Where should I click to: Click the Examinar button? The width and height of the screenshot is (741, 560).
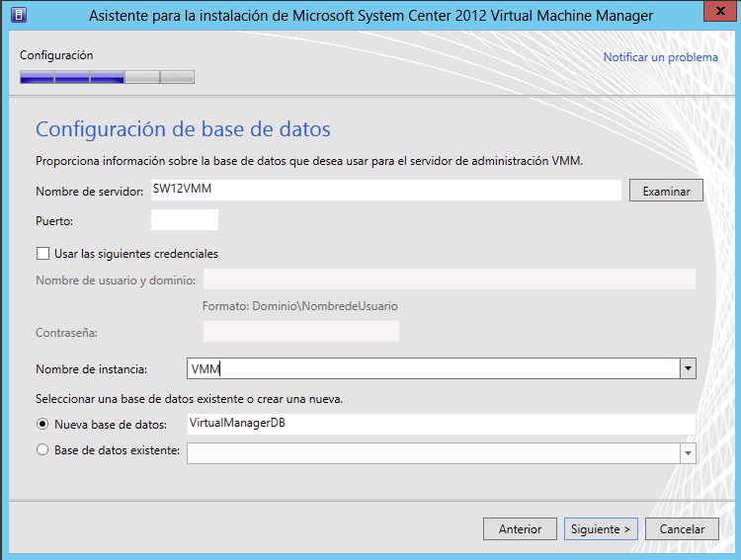coord(666,191)
